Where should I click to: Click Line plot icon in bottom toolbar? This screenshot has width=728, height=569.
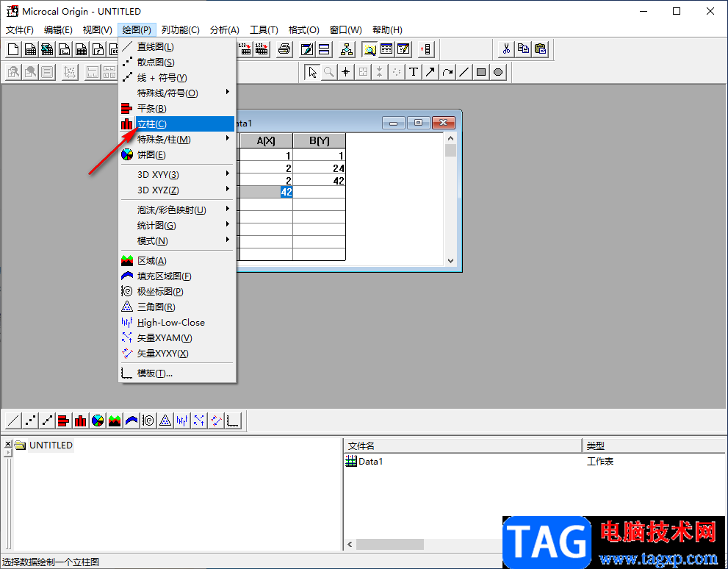click(13, 421)
